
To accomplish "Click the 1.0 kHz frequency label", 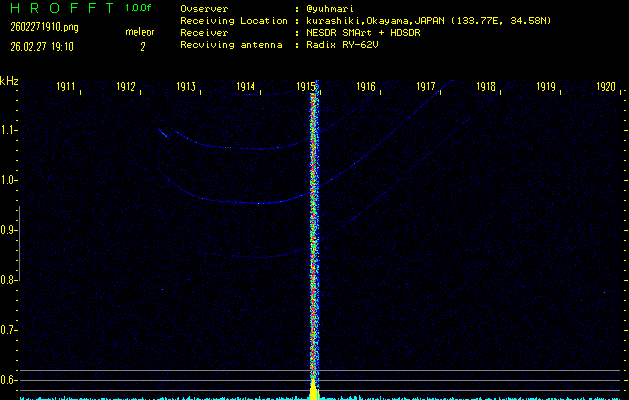I will point(9,180).
